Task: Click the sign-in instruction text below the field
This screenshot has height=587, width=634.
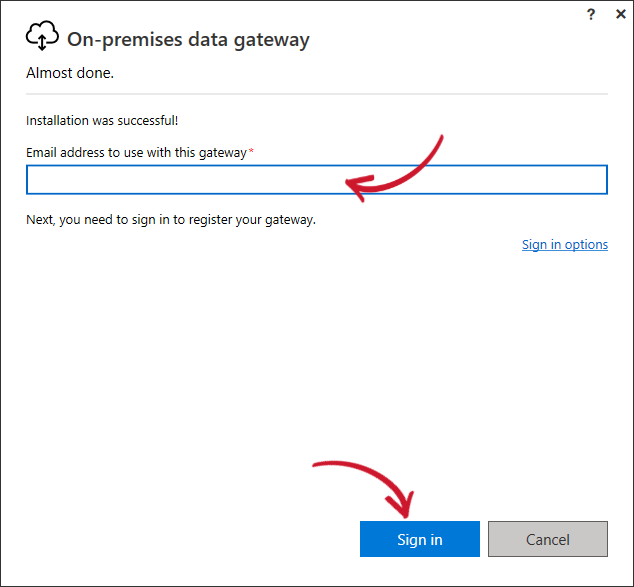Action: tap(171, 219)
